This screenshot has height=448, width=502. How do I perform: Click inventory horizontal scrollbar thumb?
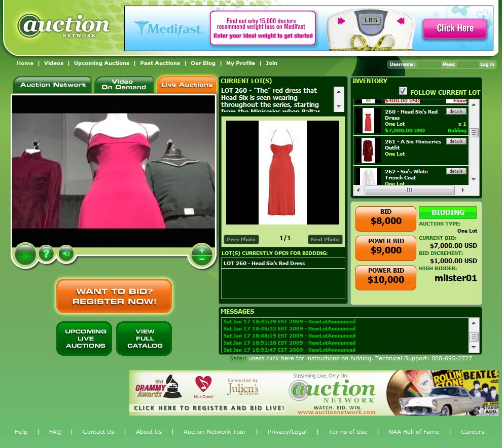tap(410, 190)
